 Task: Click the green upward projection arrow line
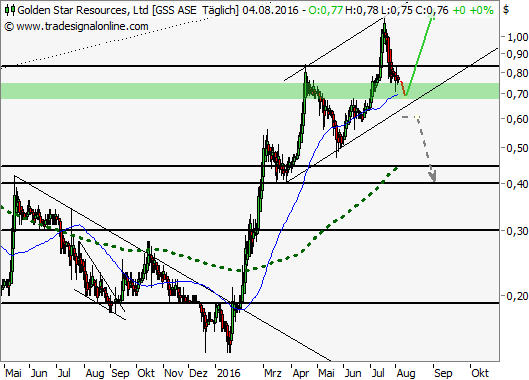[x=419, y=56]
